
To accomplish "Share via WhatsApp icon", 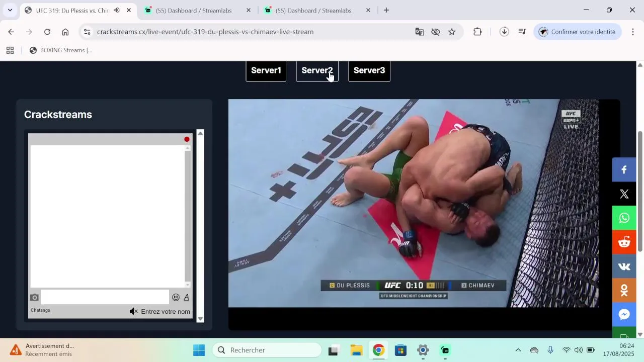I will tap(624, 218).
